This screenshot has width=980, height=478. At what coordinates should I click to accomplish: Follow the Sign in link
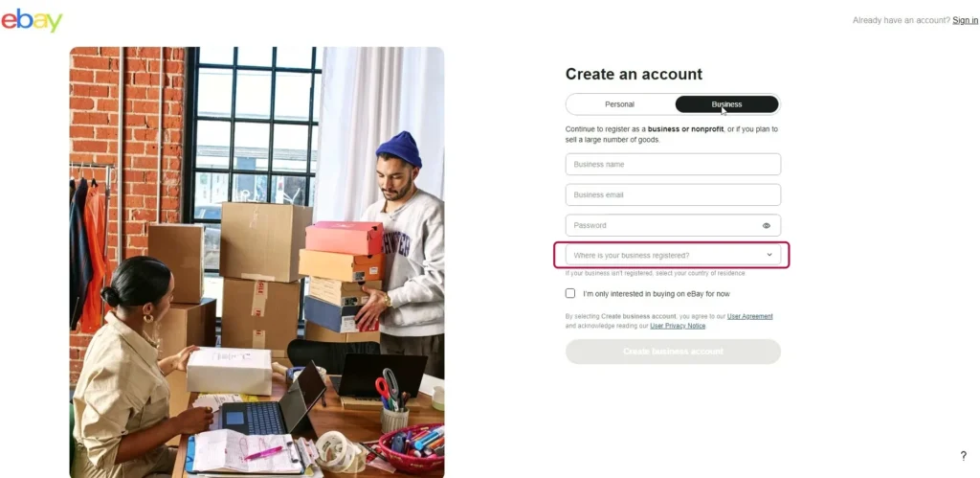point(965,20)
